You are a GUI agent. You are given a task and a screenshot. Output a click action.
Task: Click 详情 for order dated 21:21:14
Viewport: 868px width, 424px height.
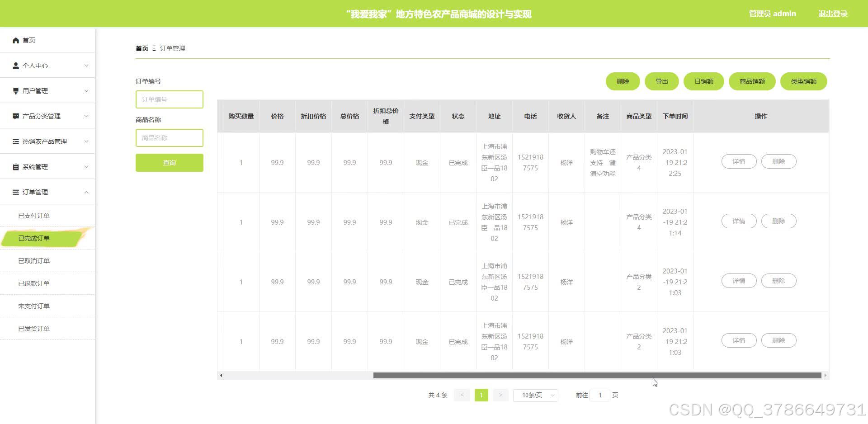tap(739, 221)
